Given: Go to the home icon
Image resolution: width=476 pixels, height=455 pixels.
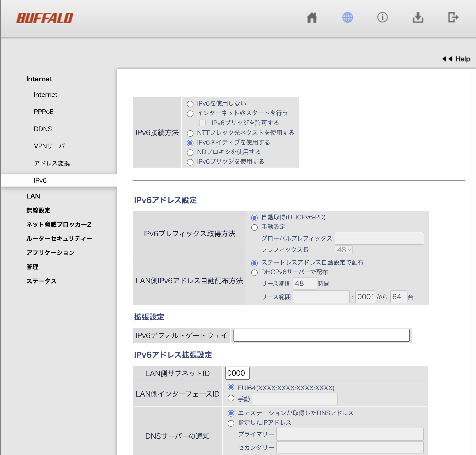Looking at the screenshot, I should [312, 18].
